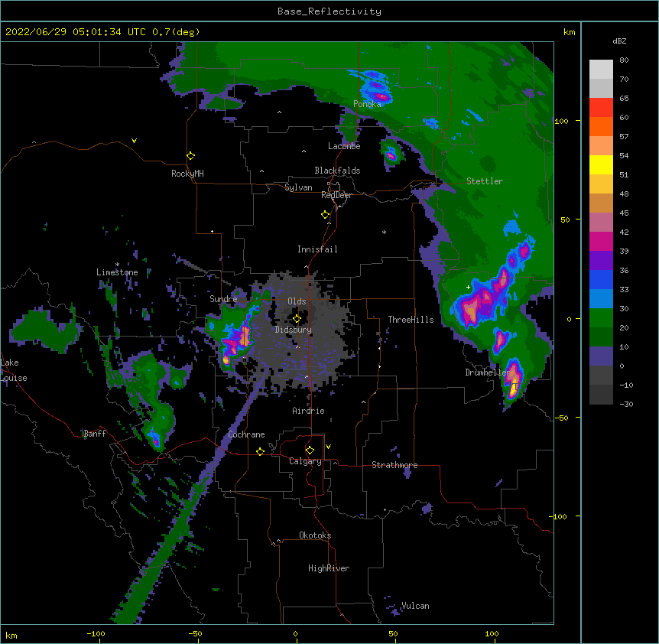Click the yellow V marker northeast of Calgary
This screenshot has height=644, width=659.
pyautogui.click(x=328, y=447)
